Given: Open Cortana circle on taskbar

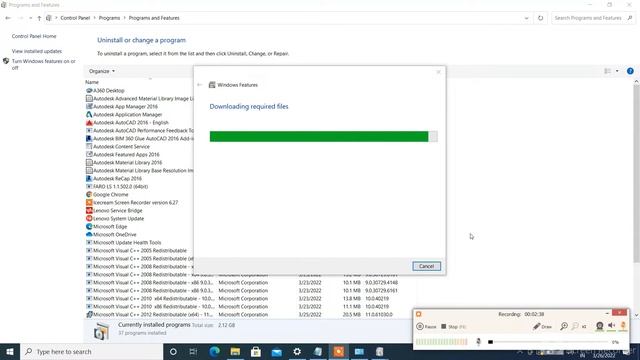Looking at the screenshot, I should click(x=173, y=351).
